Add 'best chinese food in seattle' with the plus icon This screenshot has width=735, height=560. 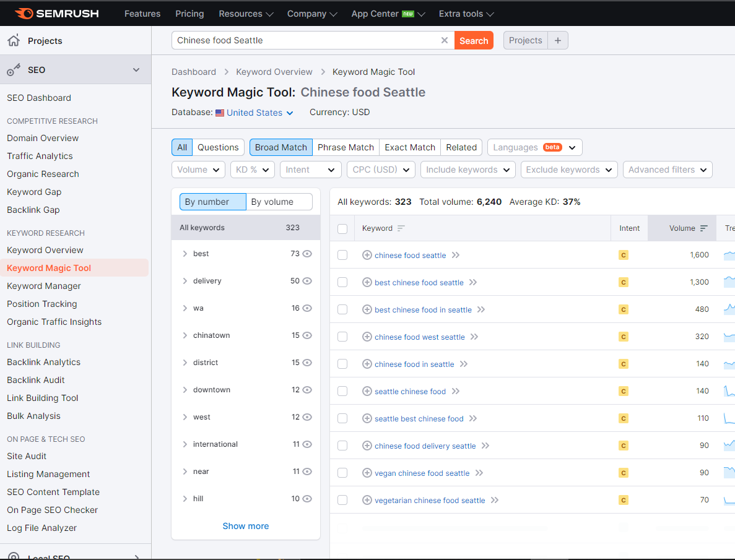[x=367, y=309]
